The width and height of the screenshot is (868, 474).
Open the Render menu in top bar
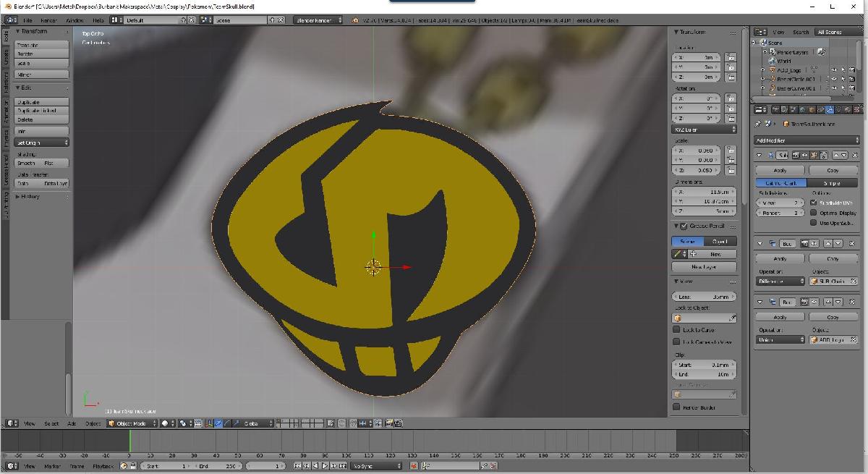point(48,20)
